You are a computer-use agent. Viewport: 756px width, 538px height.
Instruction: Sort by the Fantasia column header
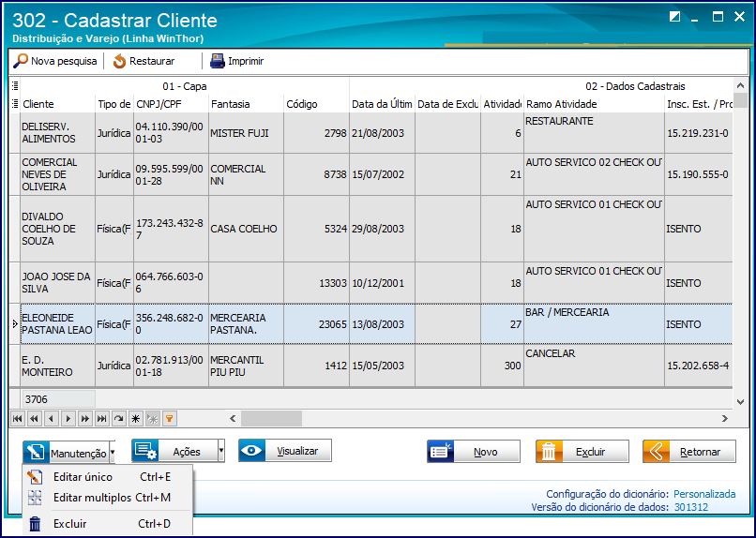tap(247, 103)
